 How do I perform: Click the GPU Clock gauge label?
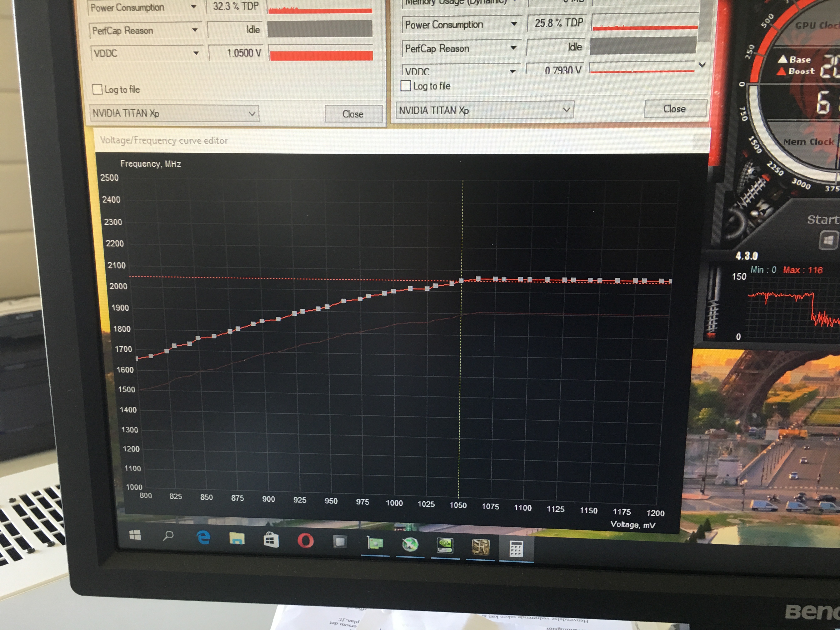coord(817,25)
